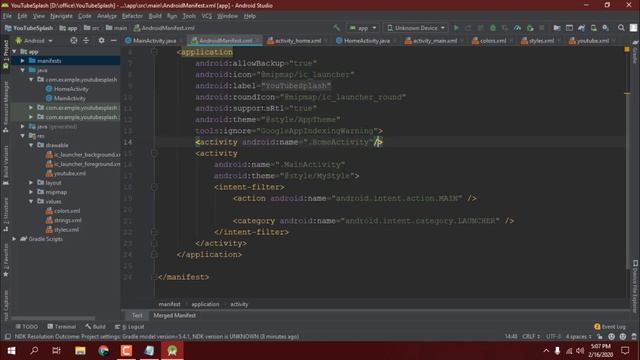Click the Search Everywhere magnifier icon
The width and height of the screenshot is (640, 360).
point(621,28)
